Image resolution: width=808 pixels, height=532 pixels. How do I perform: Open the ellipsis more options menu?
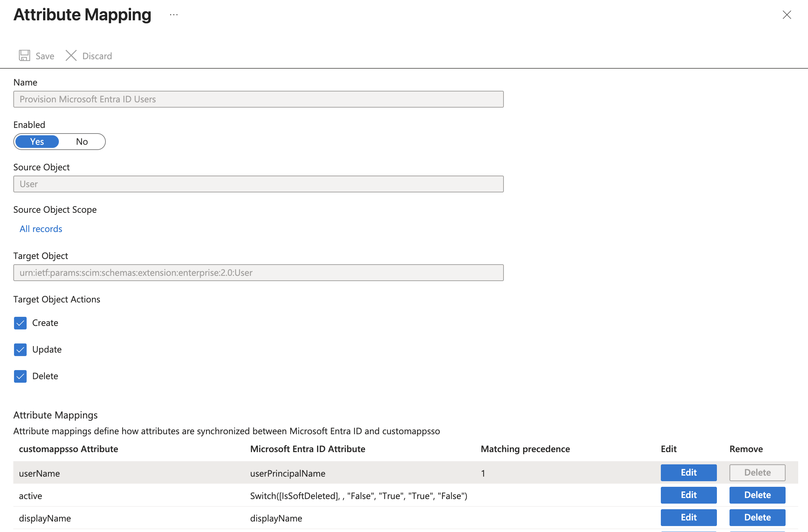click(x=174, y=15)
